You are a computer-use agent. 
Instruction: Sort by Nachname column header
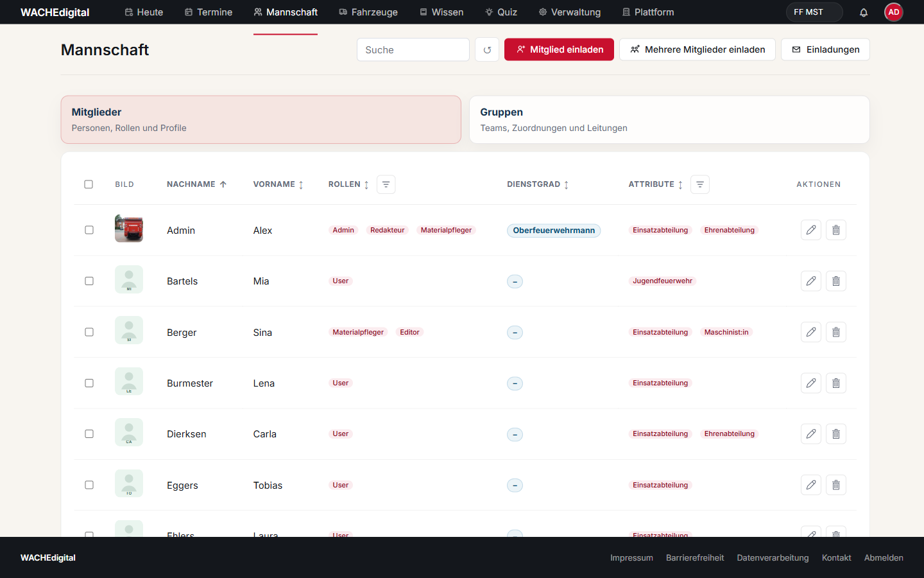click(196, 184)
